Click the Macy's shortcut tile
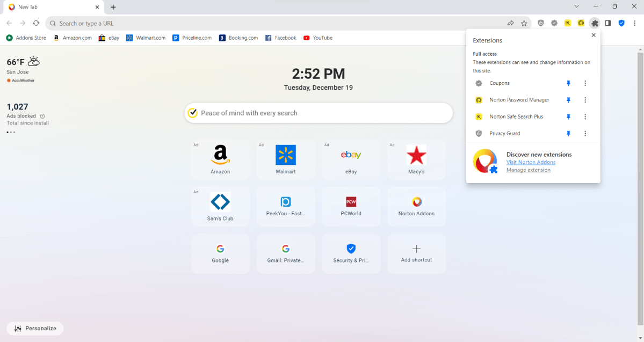Screen dimensions: 644x342 416,159
